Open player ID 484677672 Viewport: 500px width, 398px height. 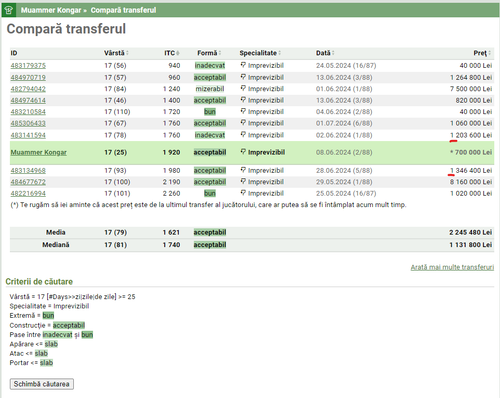28,182
